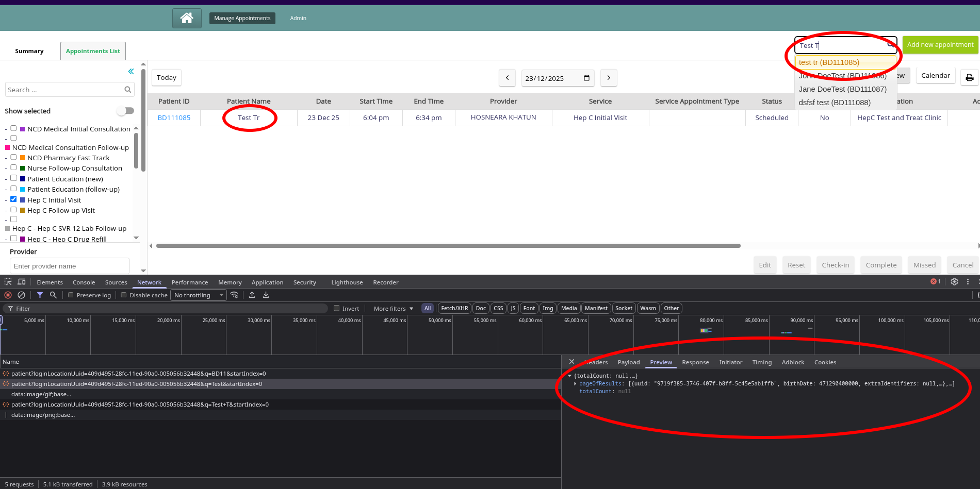Click the appointments table horizontal scrollbar
The image size is (980, 489).
click(x=448, y=246)
